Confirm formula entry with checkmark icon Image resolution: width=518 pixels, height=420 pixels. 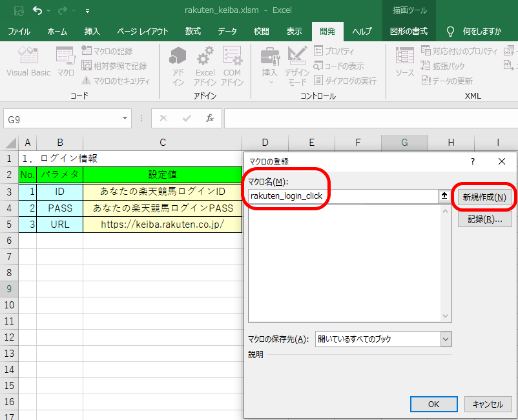pyautogui.click(x=187, y=118)
